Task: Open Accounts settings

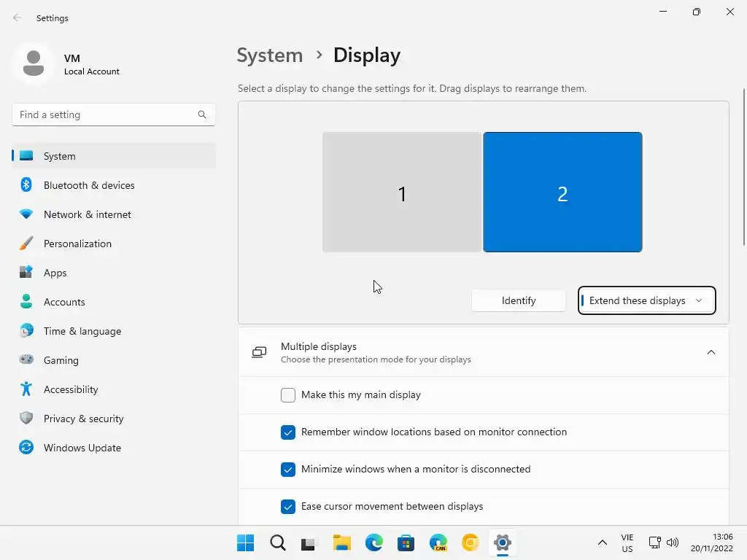Action: (x=114, y=302)
